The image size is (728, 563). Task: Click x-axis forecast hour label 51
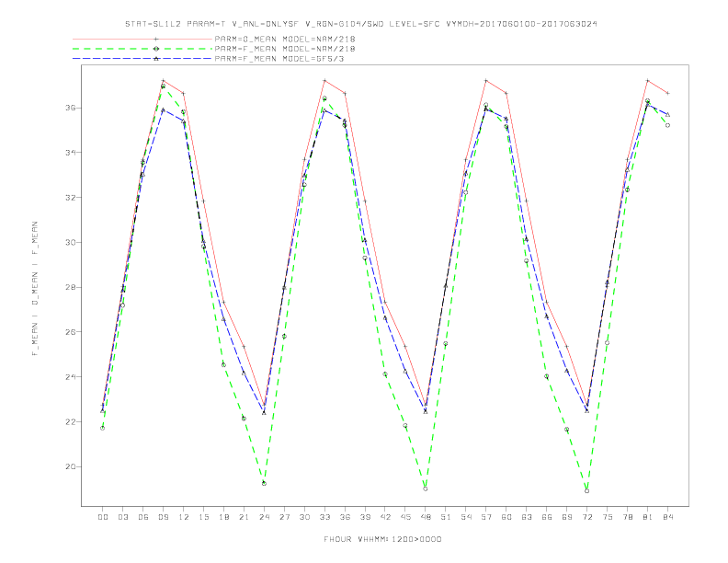[446, 517]
